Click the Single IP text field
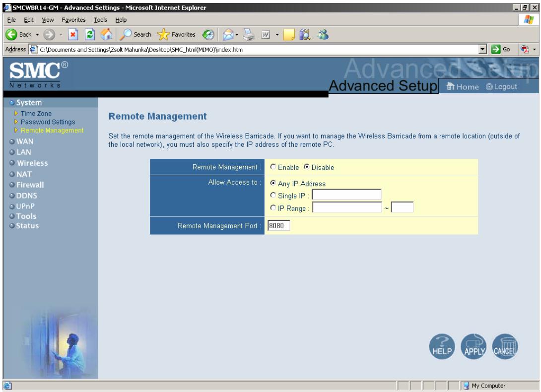The width and height of the screenshot is (541, 392). pos(346,195)
